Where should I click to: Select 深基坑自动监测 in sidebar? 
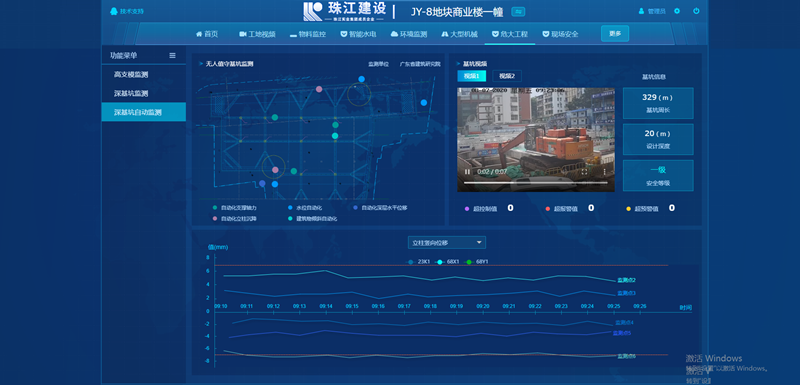(144, 112)
